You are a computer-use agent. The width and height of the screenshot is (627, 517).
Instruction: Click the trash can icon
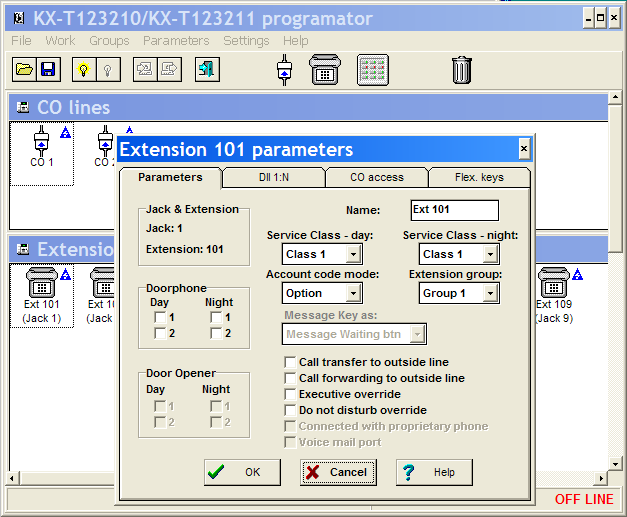click(x=461, y=69)
